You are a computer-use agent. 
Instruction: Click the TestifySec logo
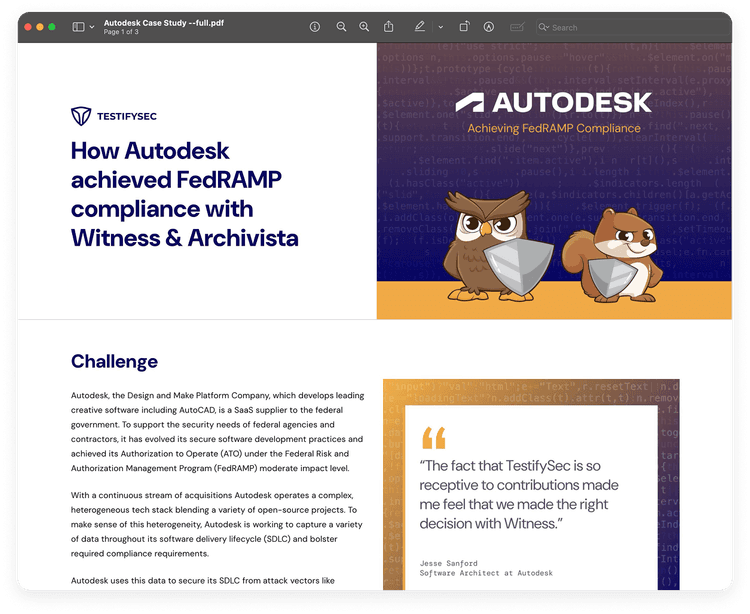[114, 116]
